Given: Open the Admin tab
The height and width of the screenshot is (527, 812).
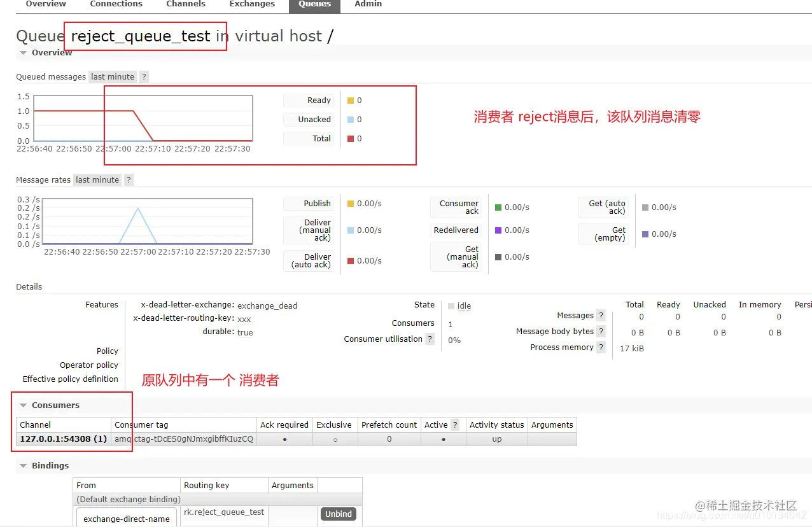Looking at the screenshot, I should [x=368, y=4].
